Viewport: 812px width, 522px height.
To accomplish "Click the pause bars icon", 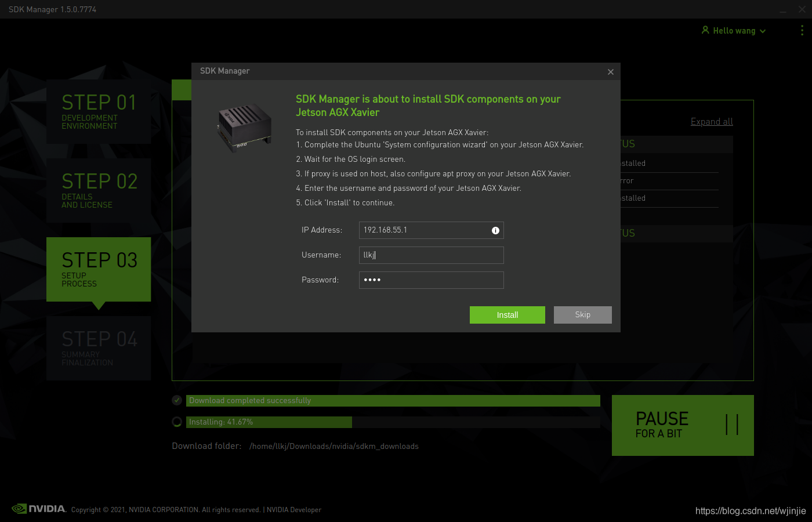I will 732,425.
